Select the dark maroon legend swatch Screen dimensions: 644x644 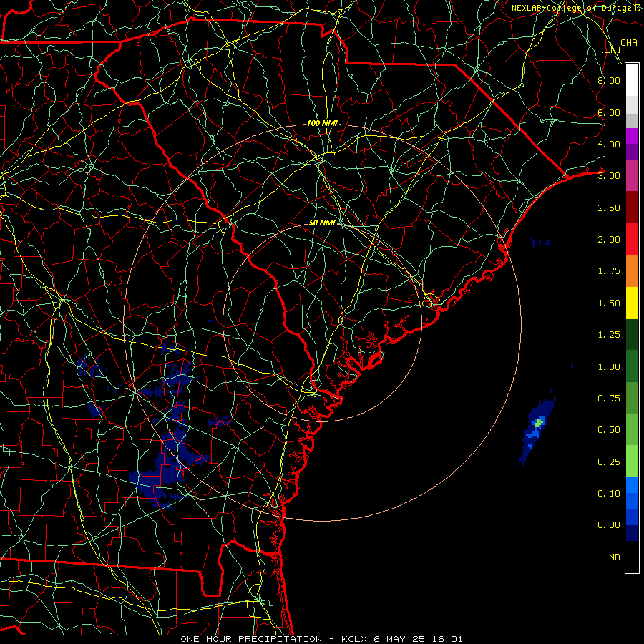pyautogui.click(x=632, y=208)
